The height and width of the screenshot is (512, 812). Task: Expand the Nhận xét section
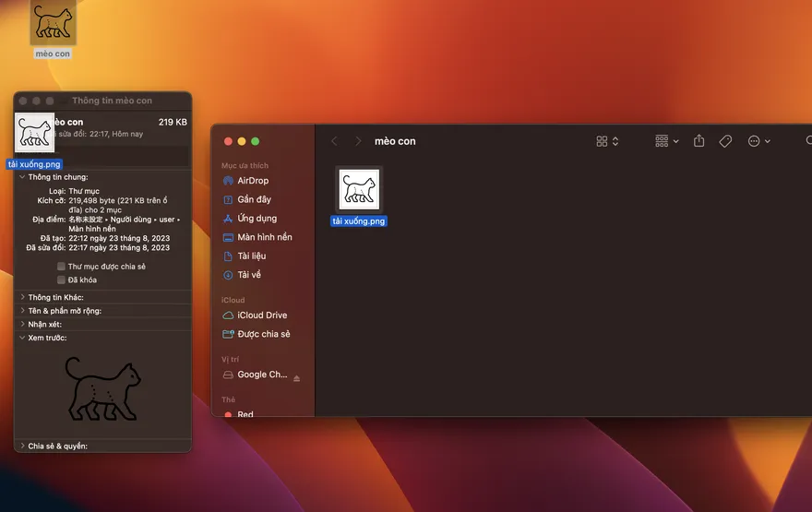(22, 324)
